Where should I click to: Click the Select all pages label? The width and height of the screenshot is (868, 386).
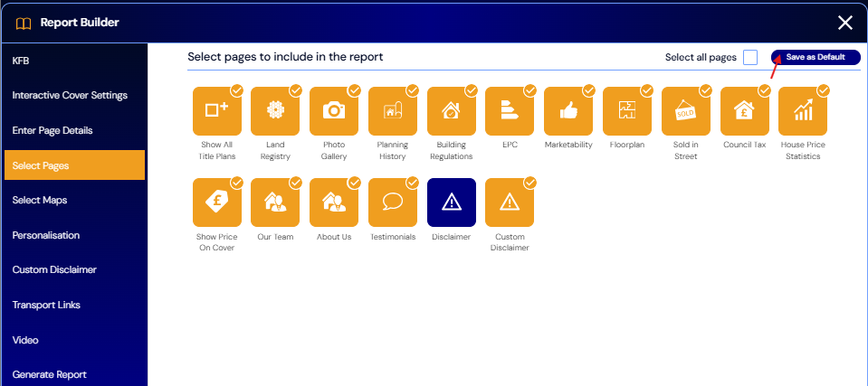click(x=701, y=58)
